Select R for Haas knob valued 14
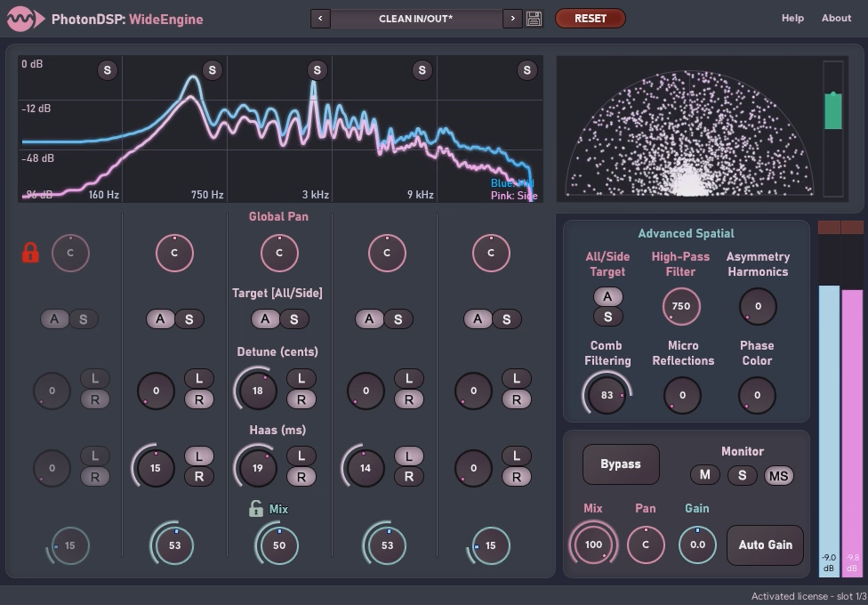868x605 pixels. pos(408,477)
